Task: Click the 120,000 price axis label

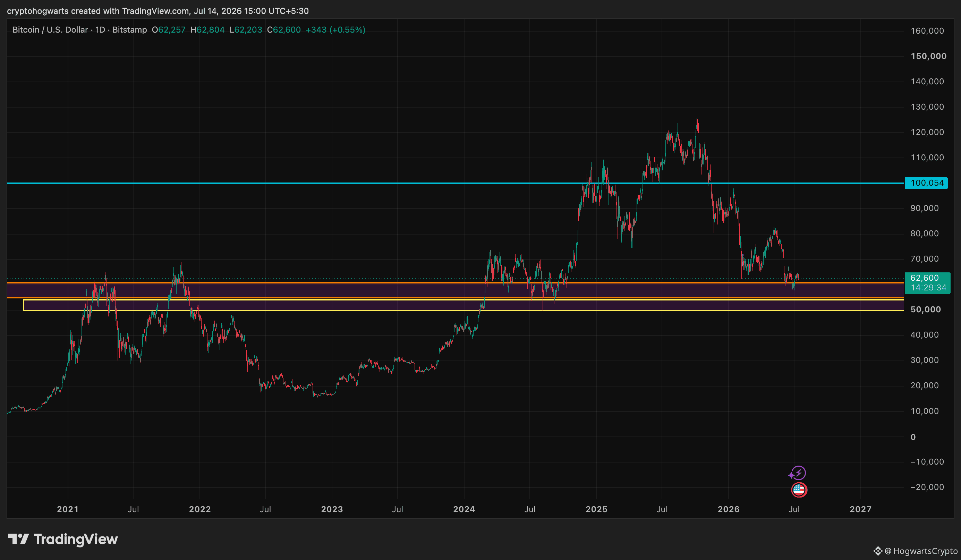Action: 927,133
